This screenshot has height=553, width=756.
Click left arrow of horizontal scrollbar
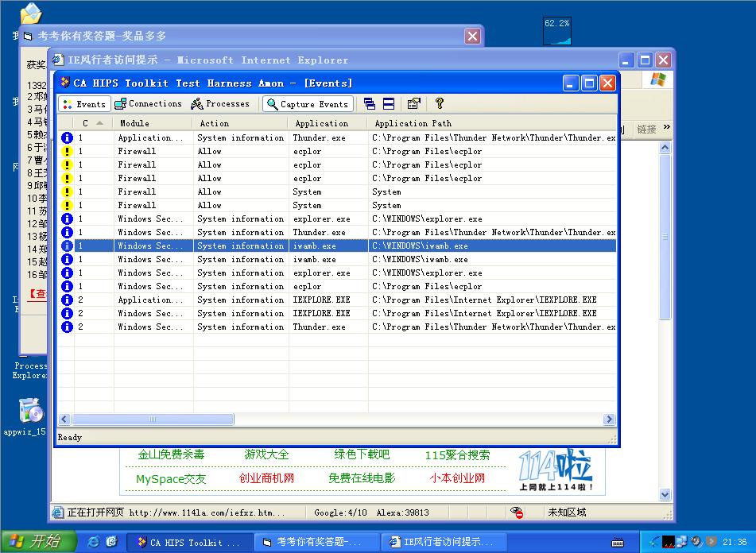click(x=65, y=419)
